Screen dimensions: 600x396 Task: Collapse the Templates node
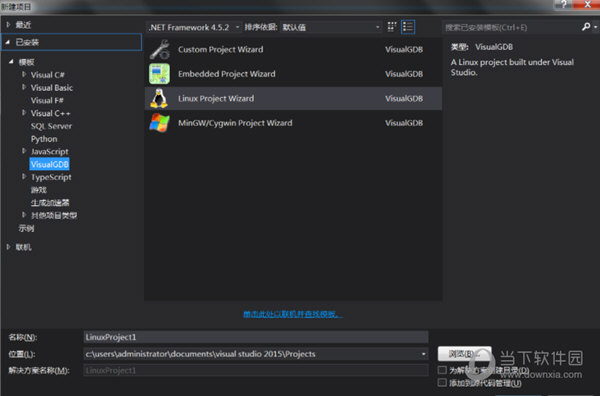(11, 62)
